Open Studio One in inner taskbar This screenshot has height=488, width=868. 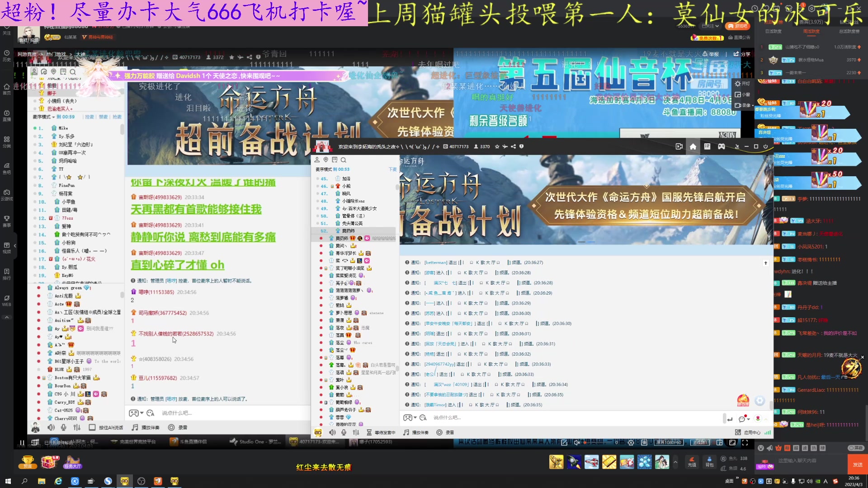tap(255, 441)
